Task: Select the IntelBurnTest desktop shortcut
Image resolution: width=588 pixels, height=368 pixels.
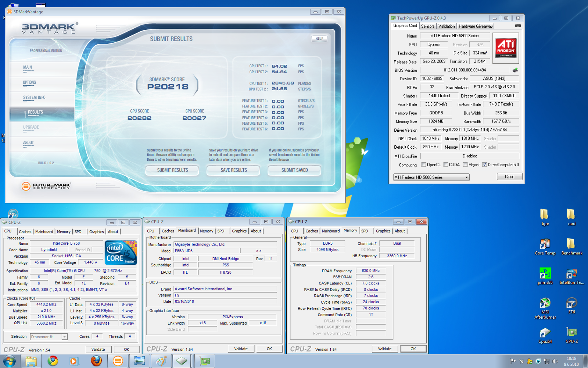Action: tap(571, 276)
